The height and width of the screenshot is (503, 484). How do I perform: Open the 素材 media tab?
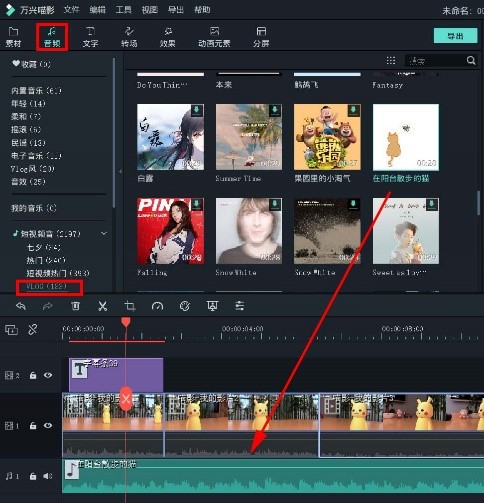[13, 37]
